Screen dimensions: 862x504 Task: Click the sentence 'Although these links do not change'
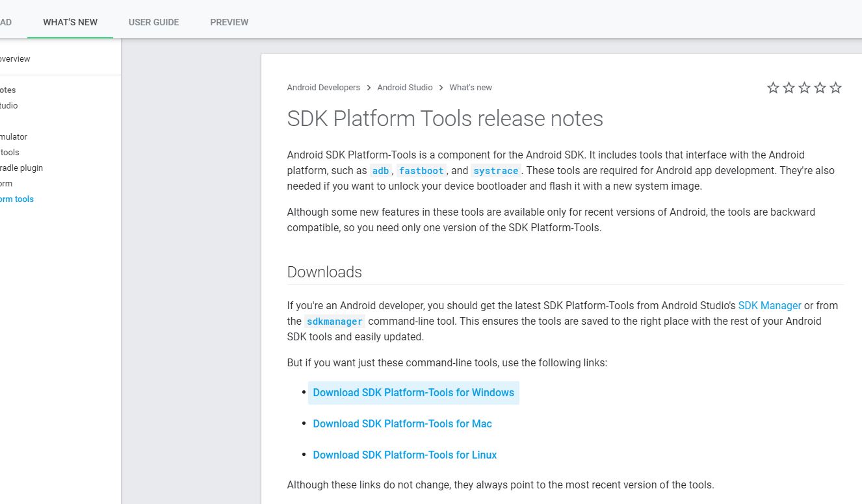point(501,485)
